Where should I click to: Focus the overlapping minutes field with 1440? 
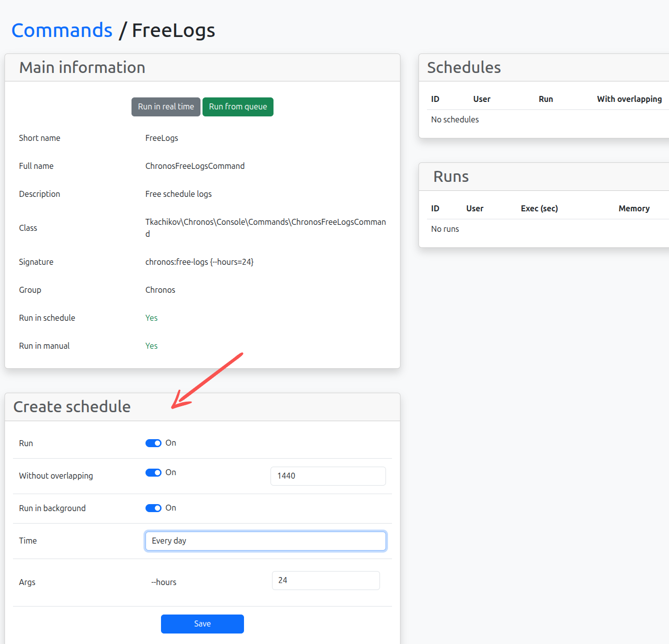327,476
